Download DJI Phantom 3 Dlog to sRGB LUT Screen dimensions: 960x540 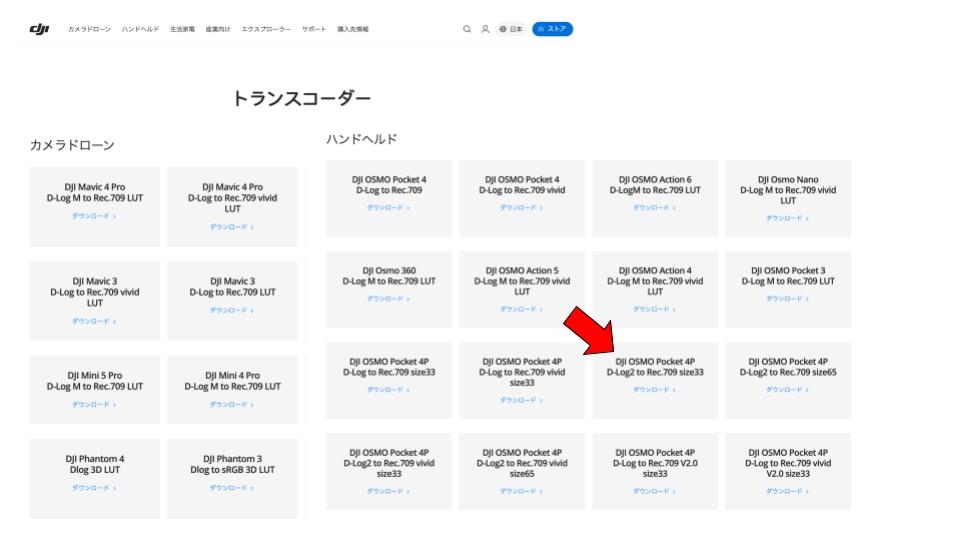click(232, 488)
